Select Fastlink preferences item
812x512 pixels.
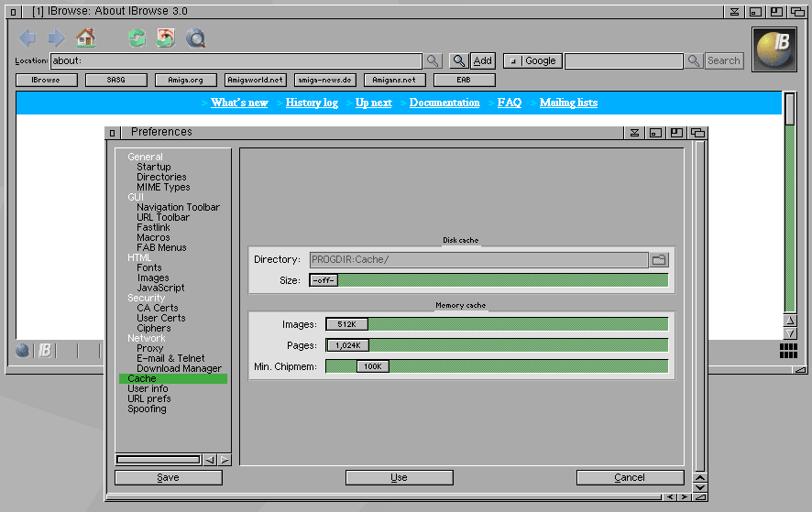[153, 227]
